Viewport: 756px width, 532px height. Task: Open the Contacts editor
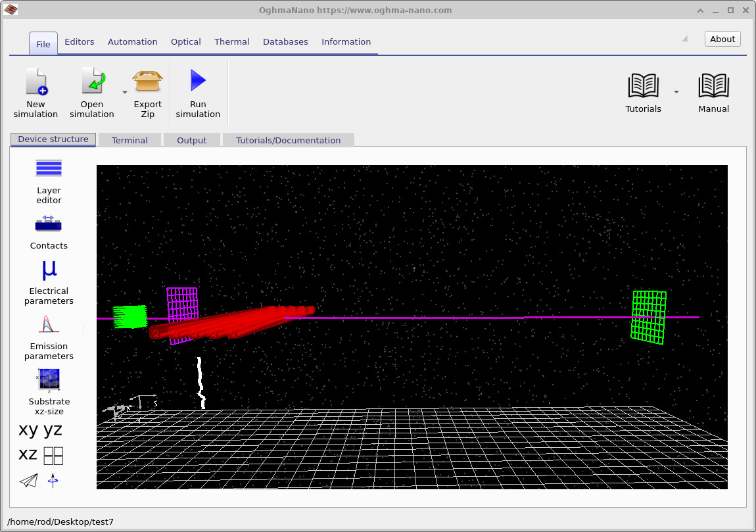49,230
